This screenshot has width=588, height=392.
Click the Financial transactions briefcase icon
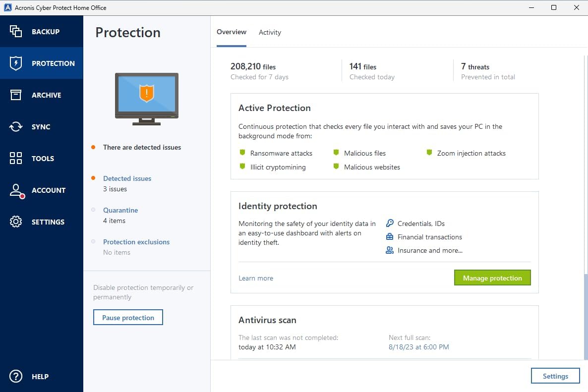point(389,237)
